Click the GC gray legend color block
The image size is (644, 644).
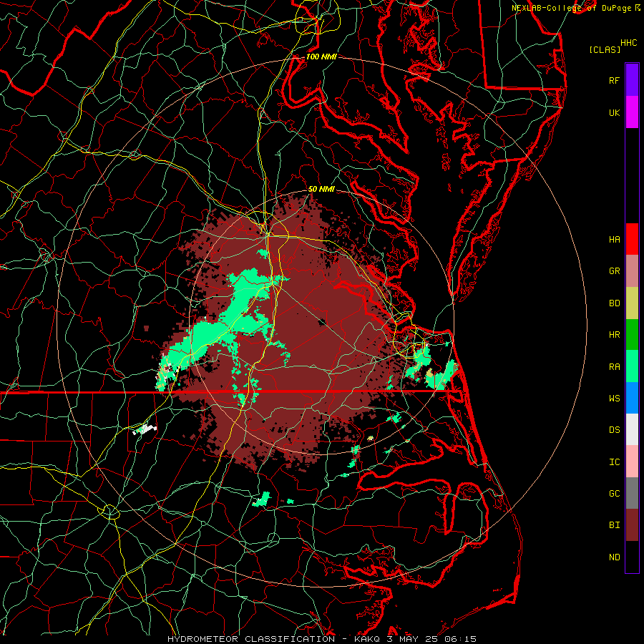pyautogui.click(x=632, y=493)
